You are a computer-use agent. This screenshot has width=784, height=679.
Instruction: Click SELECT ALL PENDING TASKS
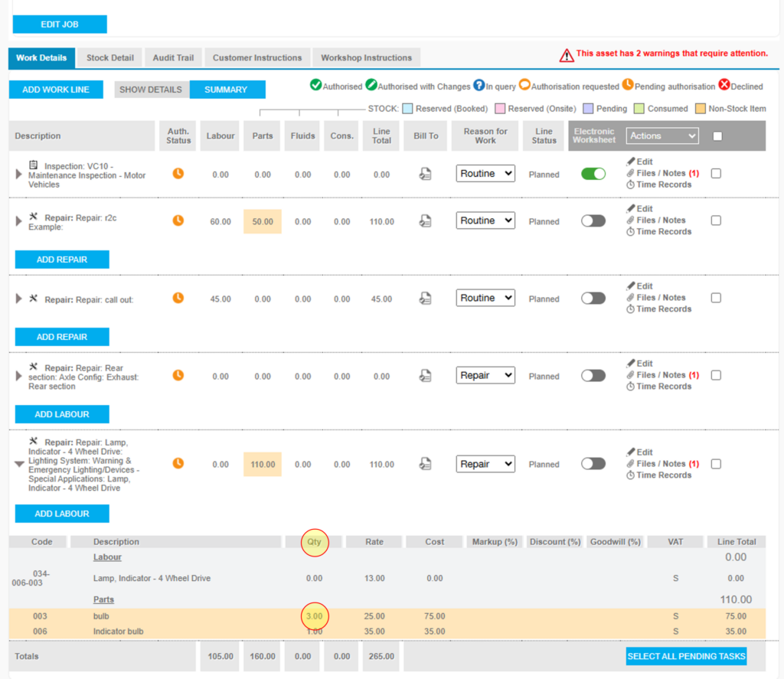pyautogui.click(x=685, y=656)
